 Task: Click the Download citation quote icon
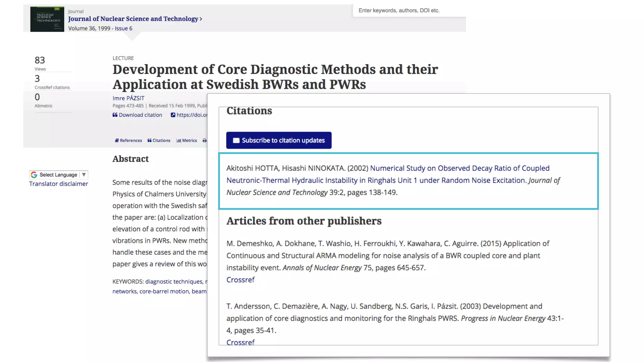click(115, 115)
